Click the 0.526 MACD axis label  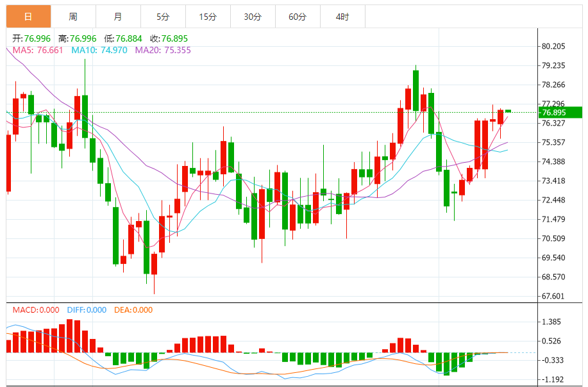[551, 342]
